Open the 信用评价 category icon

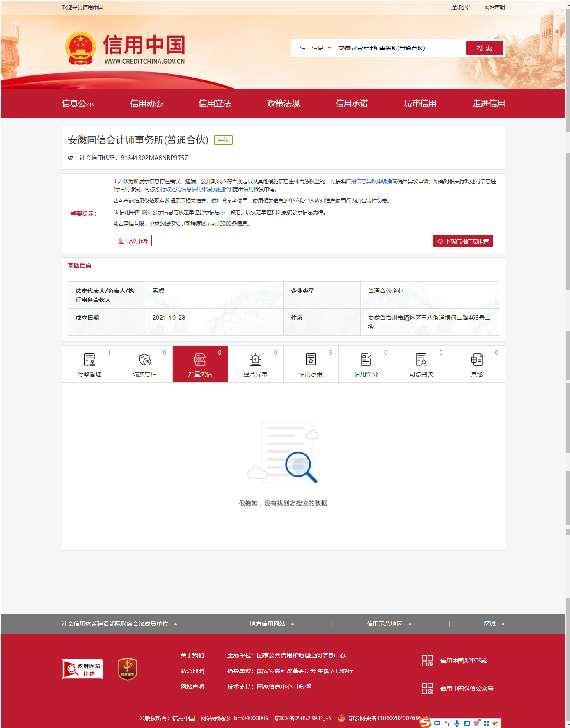366,360
